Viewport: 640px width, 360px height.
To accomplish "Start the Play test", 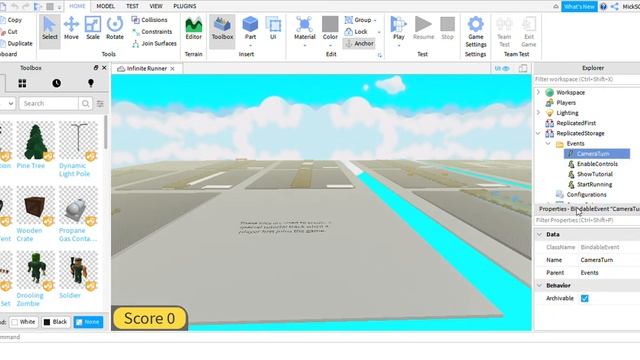I will coord(398,28).
